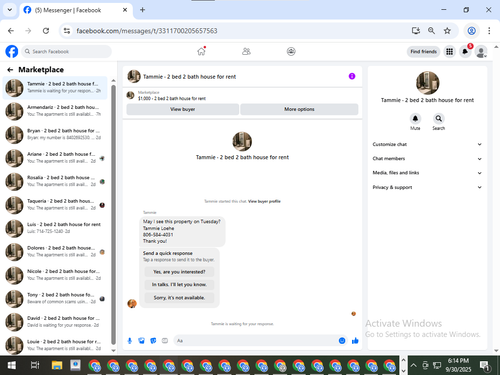Attach a photo file icon

142,341
